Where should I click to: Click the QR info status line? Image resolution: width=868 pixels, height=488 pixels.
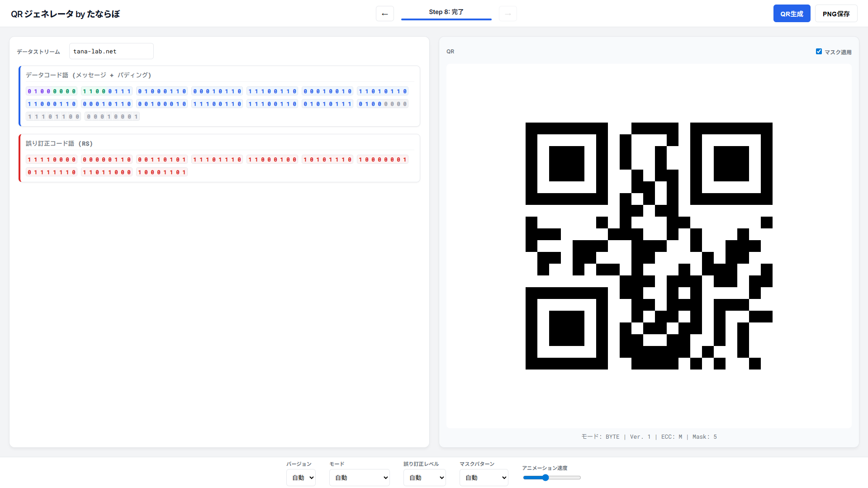[x=649, y=437]
